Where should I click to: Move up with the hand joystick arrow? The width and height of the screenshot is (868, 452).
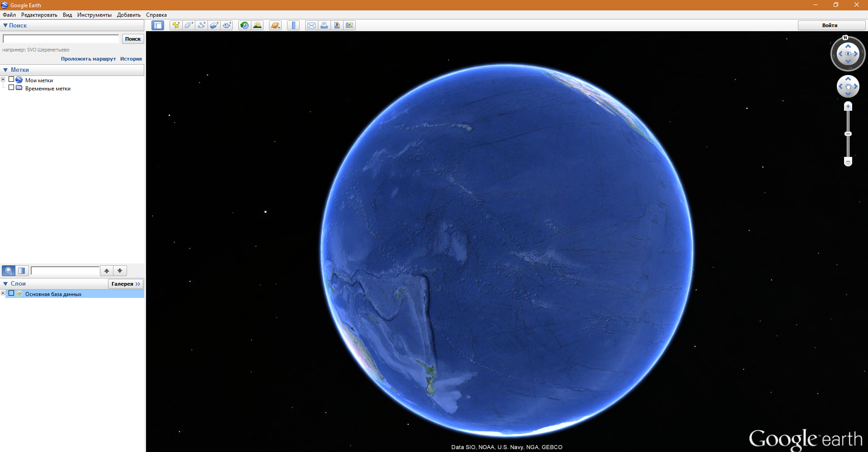[x=848, y=79]
